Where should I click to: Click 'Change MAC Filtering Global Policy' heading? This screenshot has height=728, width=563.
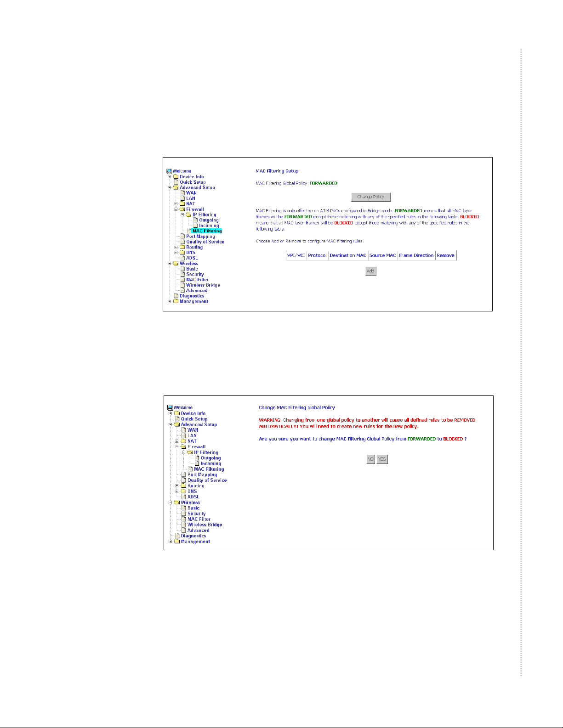(297, 407)
